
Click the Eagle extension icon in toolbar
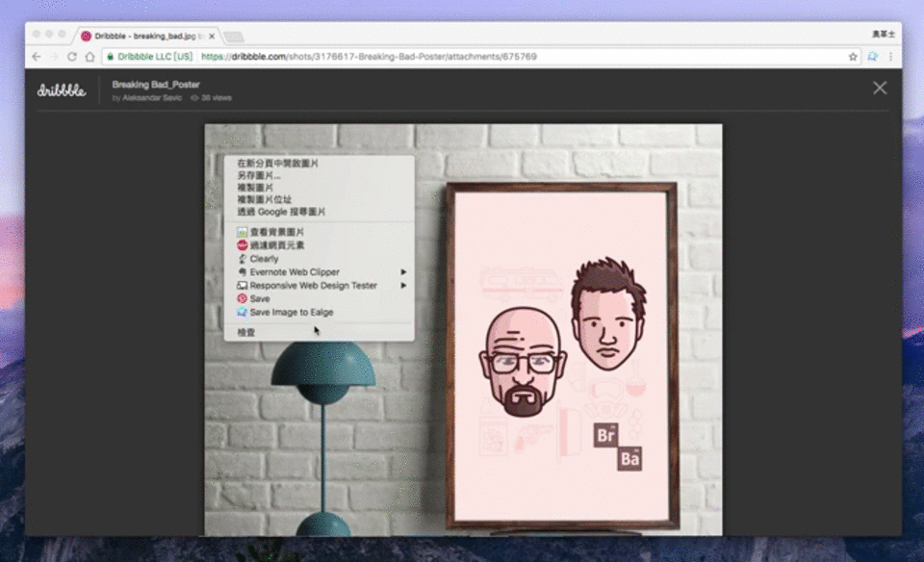(872, 57)
